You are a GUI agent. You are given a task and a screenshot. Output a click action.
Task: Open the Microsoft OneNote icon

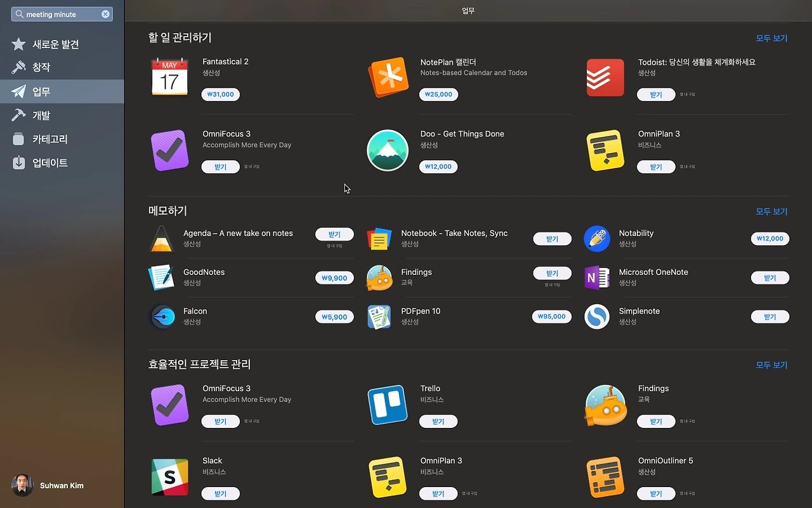tap(597, 277)
